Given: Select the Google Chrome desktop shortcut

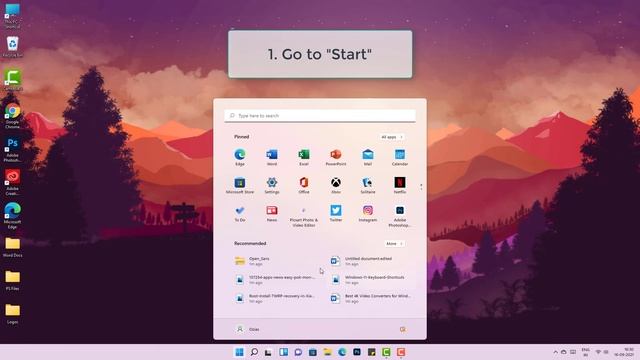Looking at the screenshot, I should (x=12, y=116).
